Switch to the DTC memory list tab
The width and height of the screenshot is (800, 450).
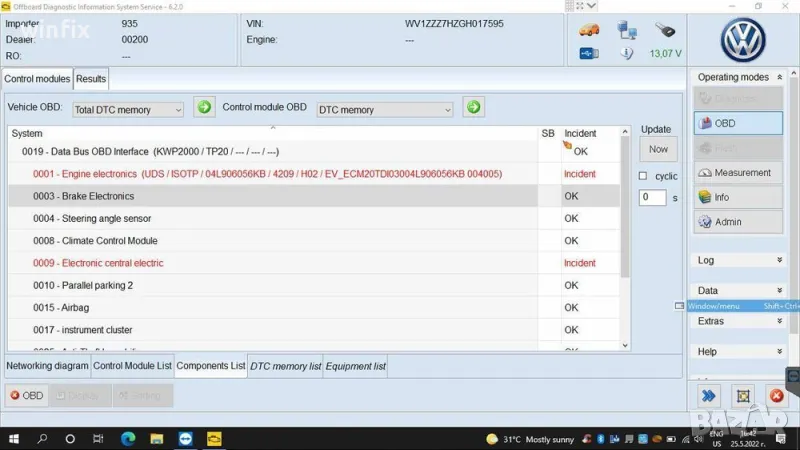(x=286, y=366)
